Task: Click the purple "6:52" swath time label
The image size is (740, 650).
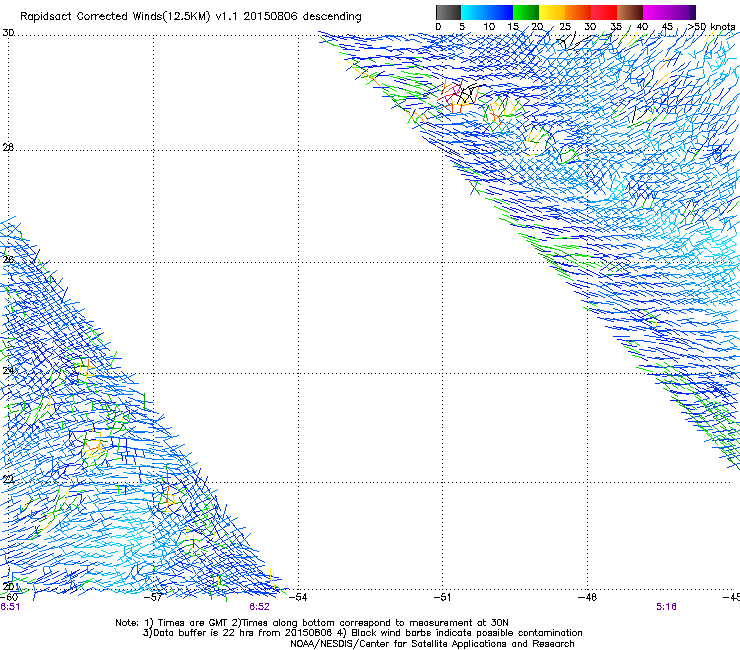Action: click(260, 607)
